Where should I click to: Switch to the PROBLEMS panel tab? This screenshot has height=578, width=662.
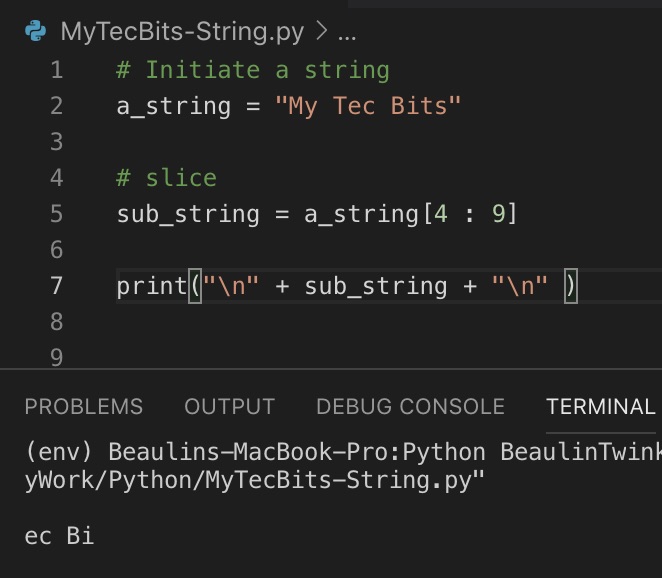click(84, 407)
